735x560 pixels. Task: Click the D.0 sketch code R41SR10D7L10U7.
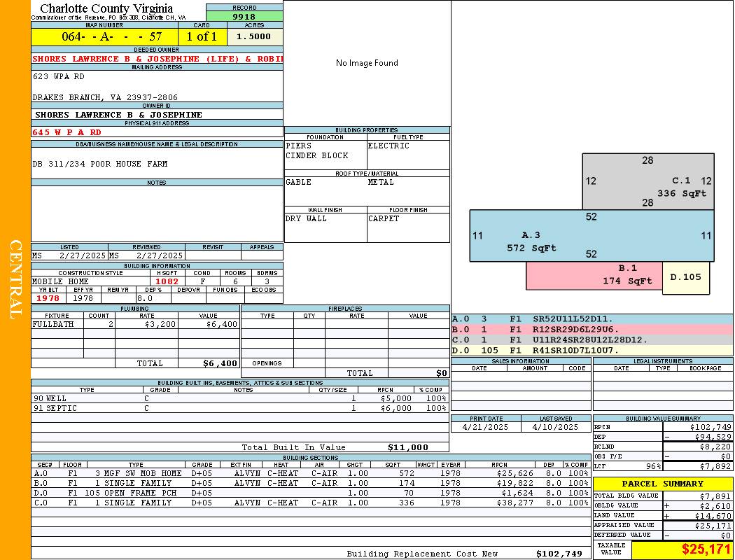pos(575,350)
